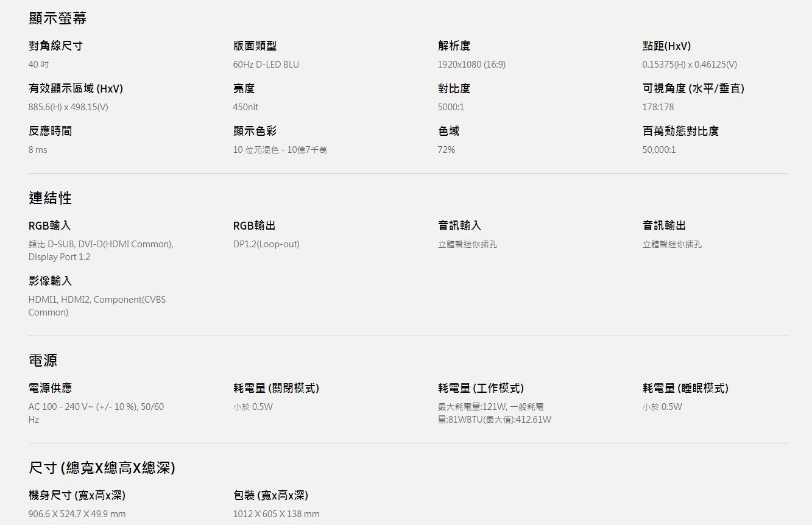Click the 耗電量 (睡眠模式) label

click(x=685, y=388)
